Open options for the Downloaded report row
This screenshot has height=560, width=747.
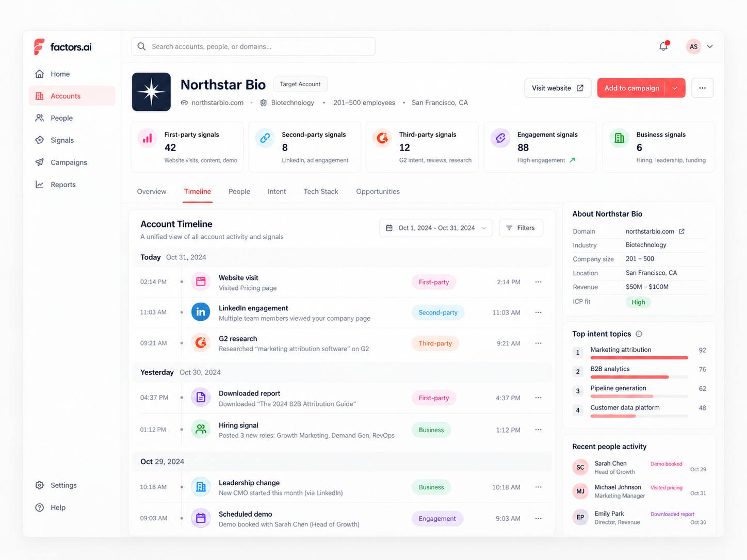(x=538, y=398)
